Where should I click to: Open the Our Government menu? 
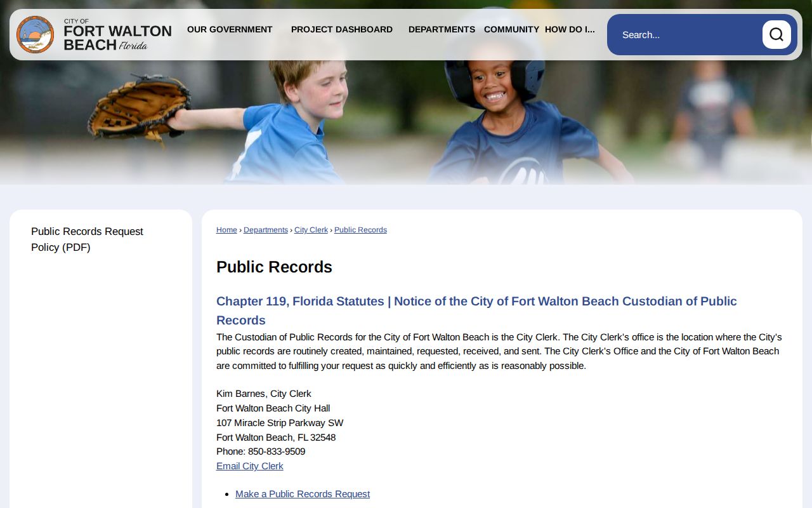(x=230, y=29)
